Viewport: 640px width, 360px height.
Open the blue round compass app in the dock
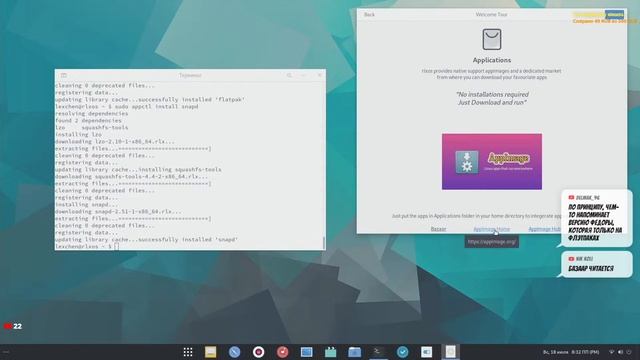point(234,352)
